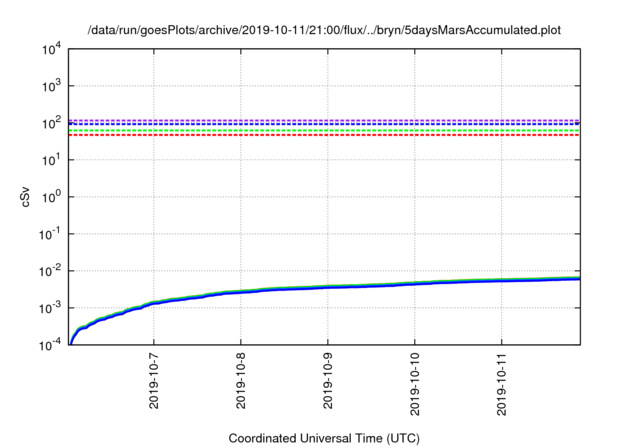Click the 10^2 y-axis tick label

click(52, 123)
